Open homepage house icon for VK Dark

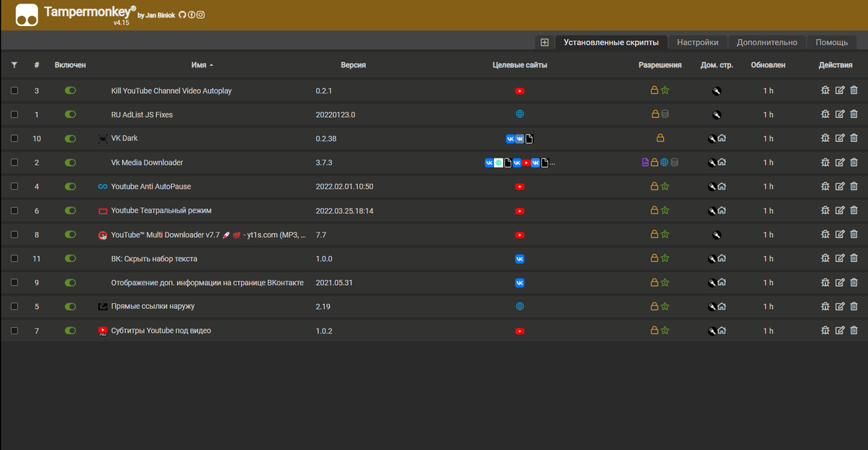722,138
